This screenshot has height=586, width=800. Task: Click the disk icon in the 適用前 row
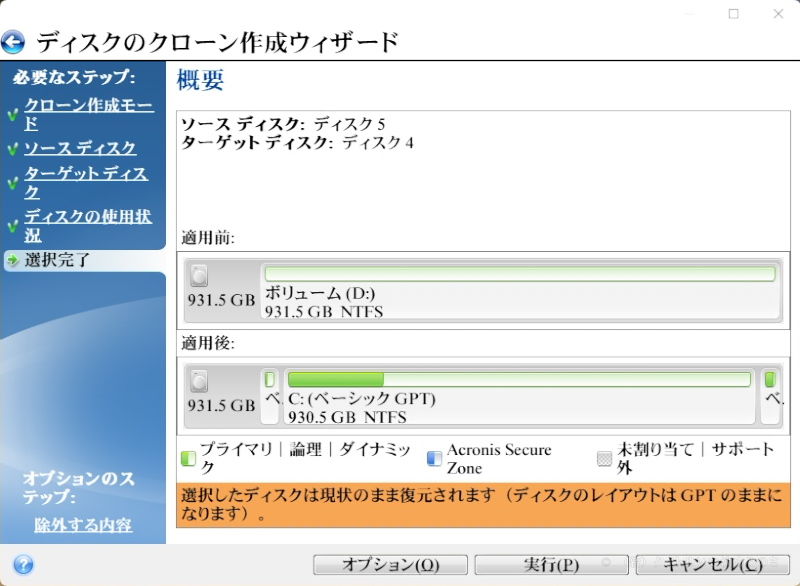(199, 275)
